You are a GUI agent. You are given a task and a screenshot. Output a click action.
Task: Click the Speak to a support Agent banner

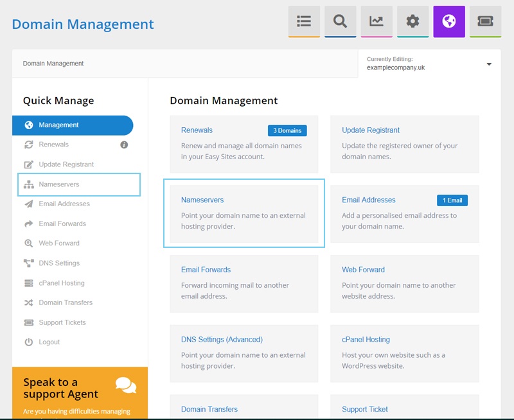(80, 393)
